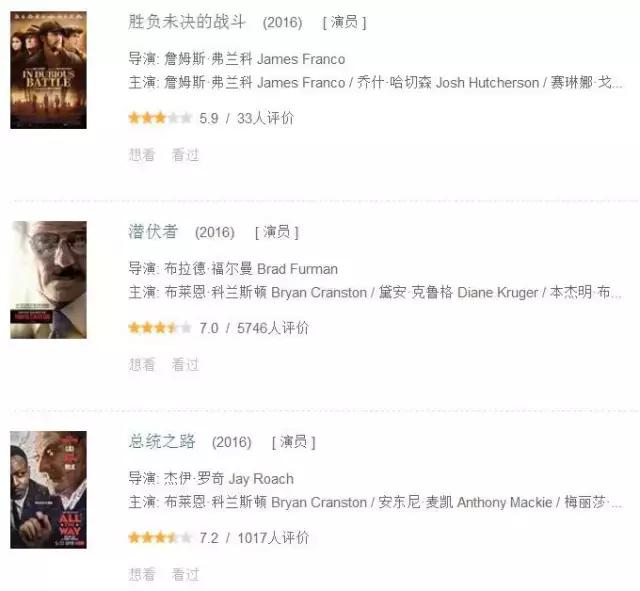Open the In Dubious Battle poster thumbnail
This screenshot has height=591, width=640.
click(48, 70)
